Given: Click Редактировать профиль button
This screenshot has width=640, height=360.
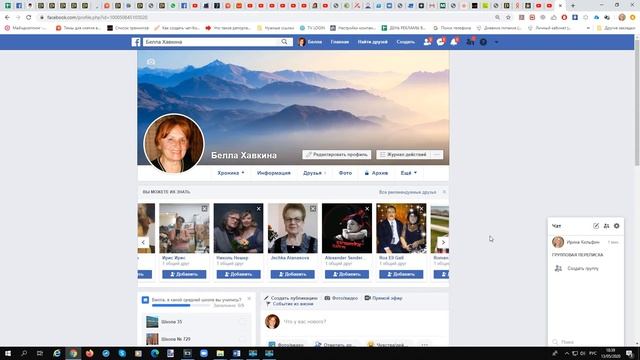Looking at the screenshot, I should click(x=337, y=155).
